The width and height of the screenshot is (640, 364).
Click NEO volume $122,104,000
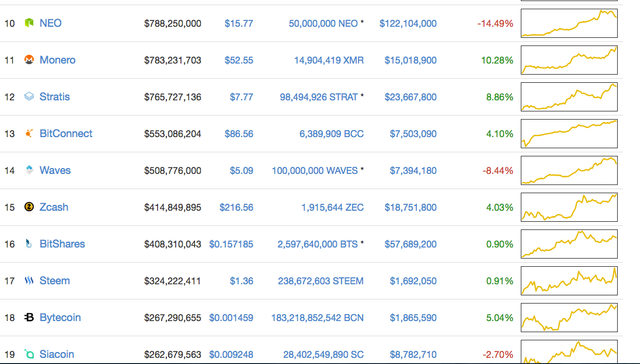pyautogui.click(x=408, y=23)
